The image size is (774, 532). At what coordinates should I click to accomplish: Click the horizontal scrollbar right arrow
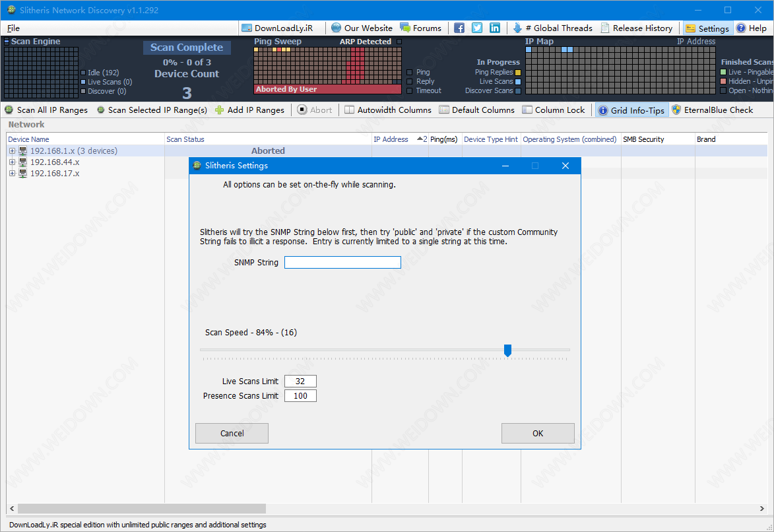pyautogui.click(x=762, y=508)
